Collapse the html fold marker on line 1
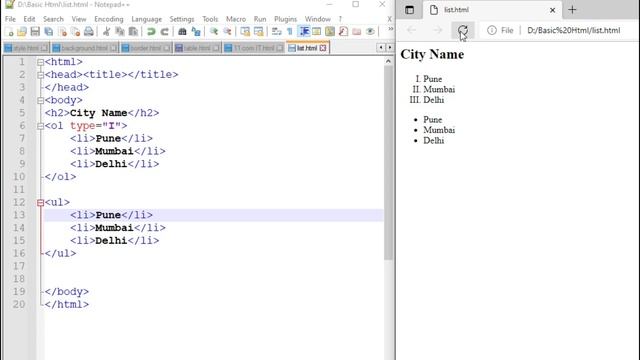The width and height of the screenshot is (640, 360). pyautogui.click(x=40, y=62)
